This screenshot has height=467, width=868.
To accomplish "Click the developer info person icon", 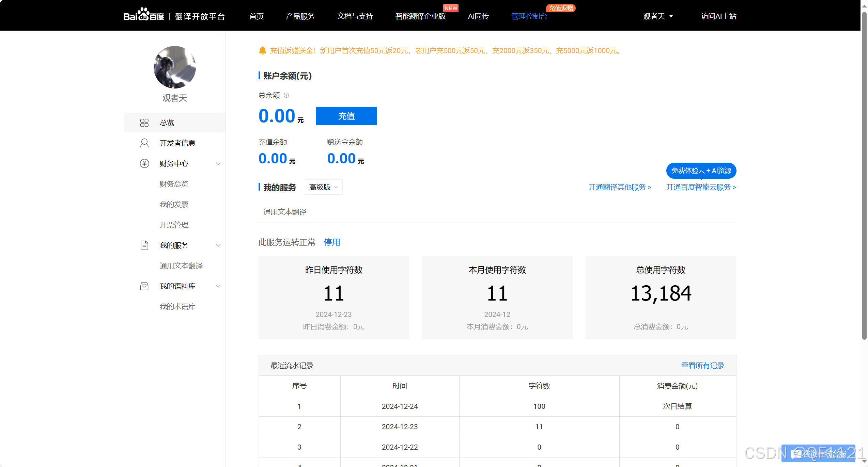I will pos(144,143).
